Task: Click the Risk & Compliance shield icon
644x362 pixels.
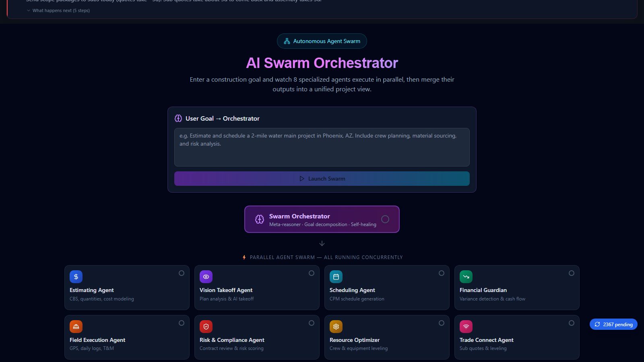Action: tap(206, 327)
